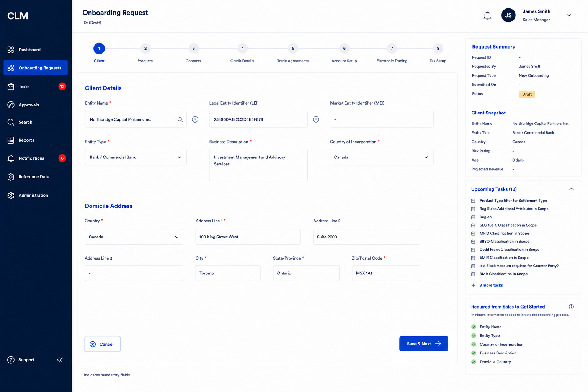Click the Tasks red badge showing 12

[x=62, y=87]
